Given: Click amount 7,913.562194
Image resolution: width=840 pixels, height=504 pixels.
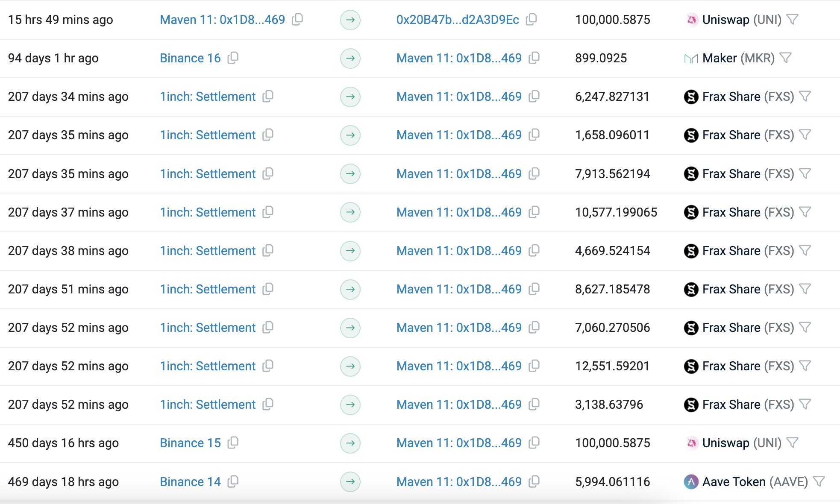Looking at the screenshot, I should coord(613,174).
